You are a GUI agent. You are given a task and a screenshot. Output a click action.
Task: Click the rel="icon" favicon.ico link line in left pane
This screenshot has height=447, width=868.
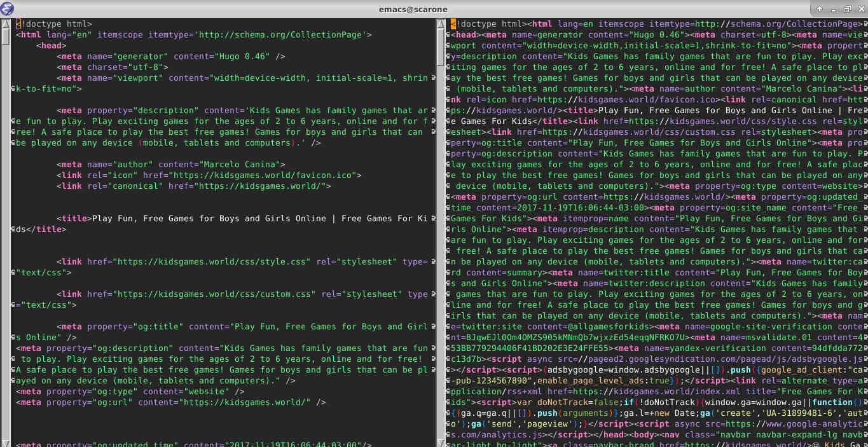[209, 175]
